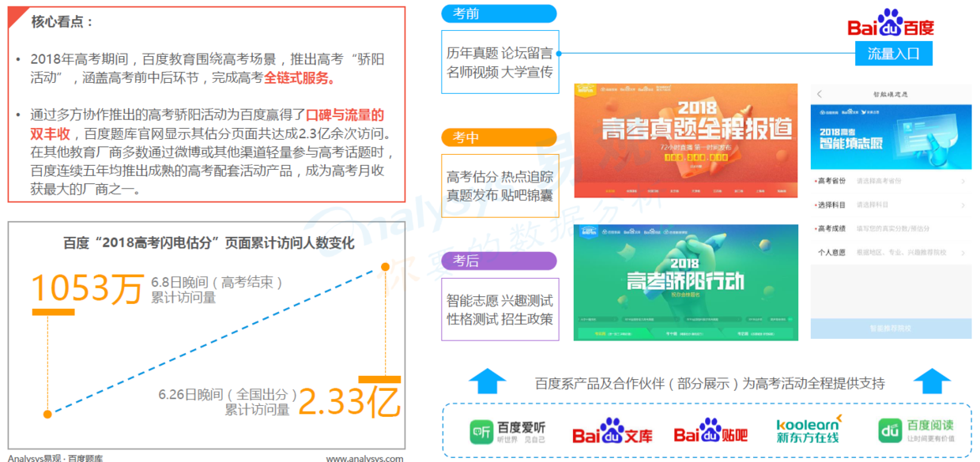Click the 流量入口 button
Screen dimensions: 980x462
pyautogui.click(x=894, y=54)
